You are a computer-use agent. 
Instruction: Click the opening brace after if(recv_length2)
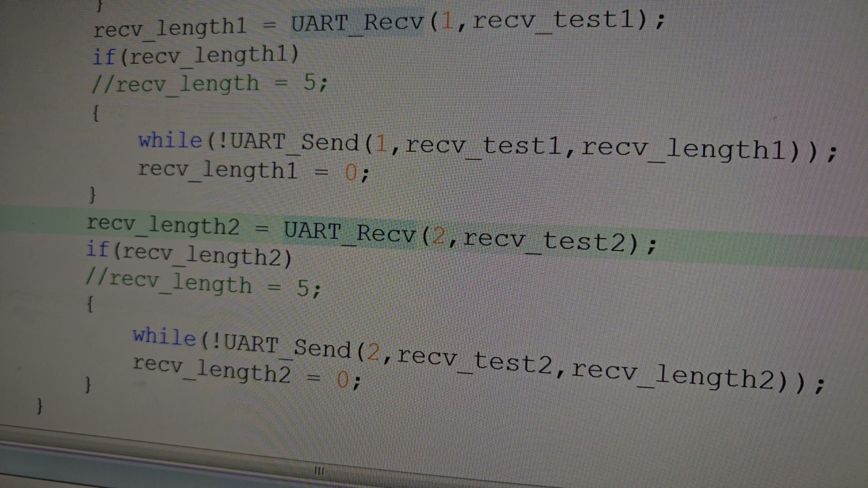pos(90,304)
